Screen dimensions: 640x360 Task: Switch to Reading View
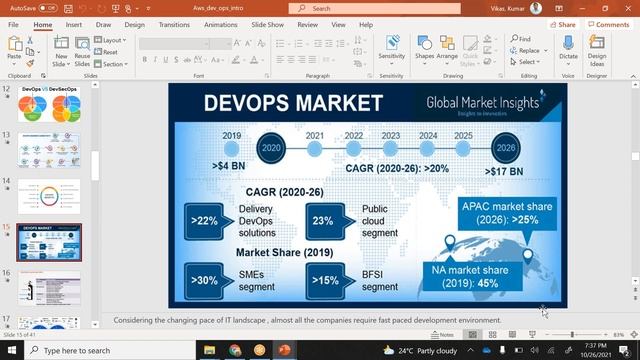tap(512, 335)
